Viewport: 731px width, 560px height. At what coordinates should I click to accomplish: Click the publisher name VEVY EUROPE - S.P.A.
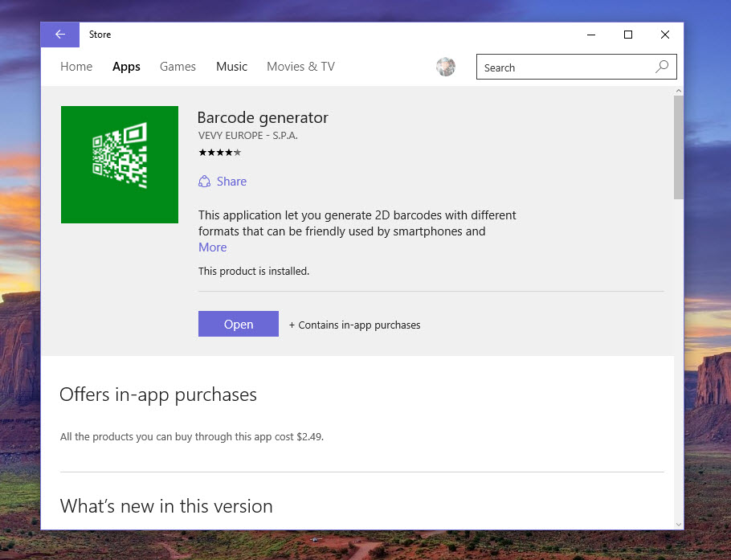pos(248,136)
